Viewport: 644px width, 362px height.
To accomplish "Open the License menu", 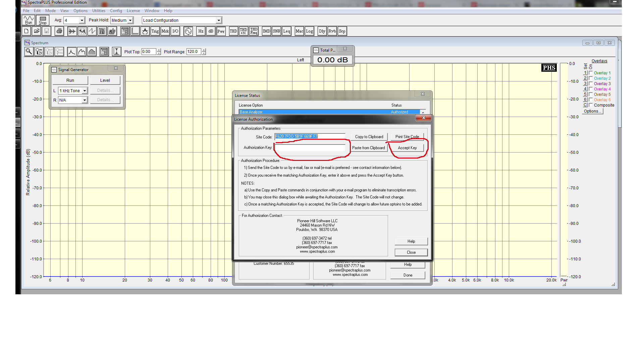I will (x=133, y=11).
